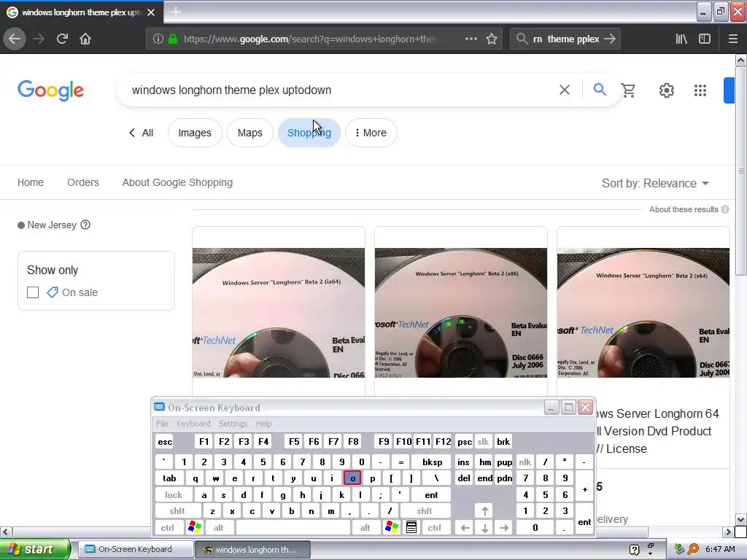Click the highlighted o key on on-screen keyboard
747x560 pixels.
click(352, 478)
